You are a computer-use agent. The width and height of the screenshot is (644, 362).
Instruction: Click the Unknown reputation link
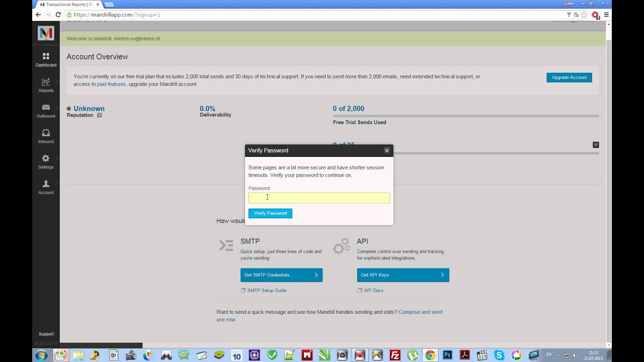89,109
